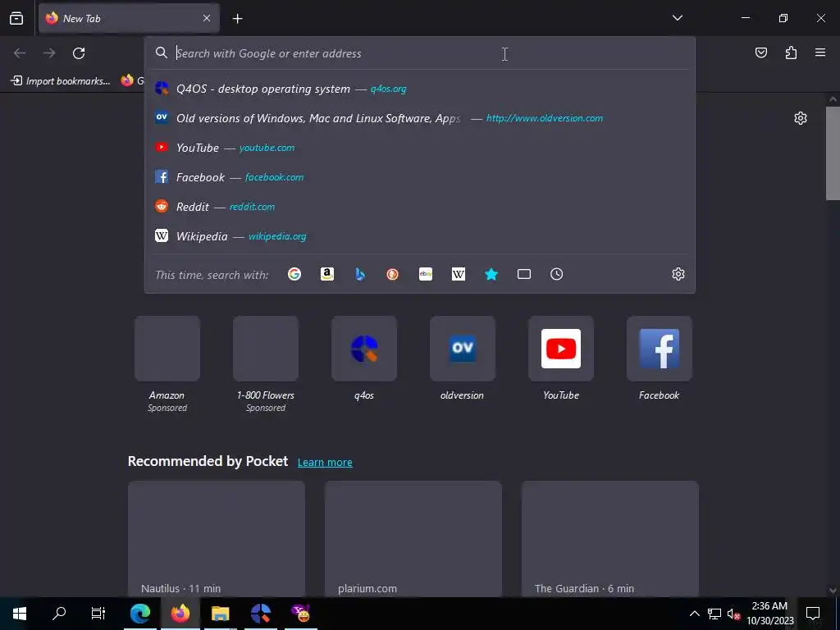
Task: Go back one page
Action: click(20, 53)
